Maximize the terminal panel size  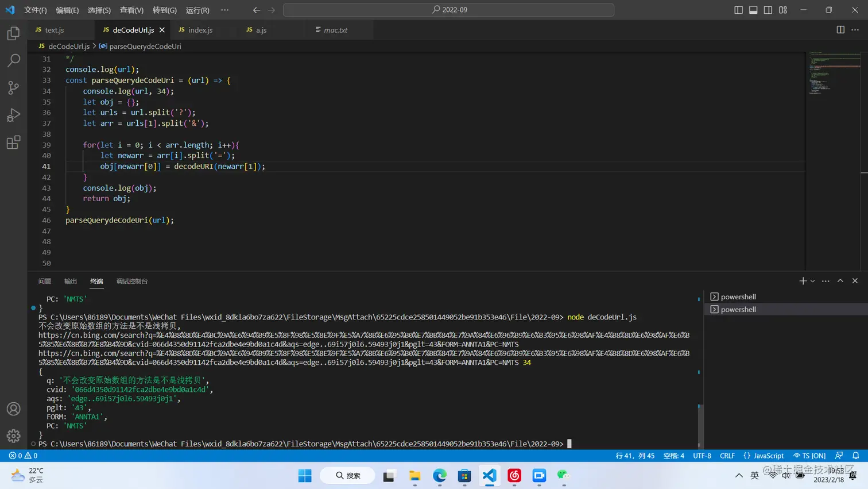pyautogui.click(x=840, y=281)
